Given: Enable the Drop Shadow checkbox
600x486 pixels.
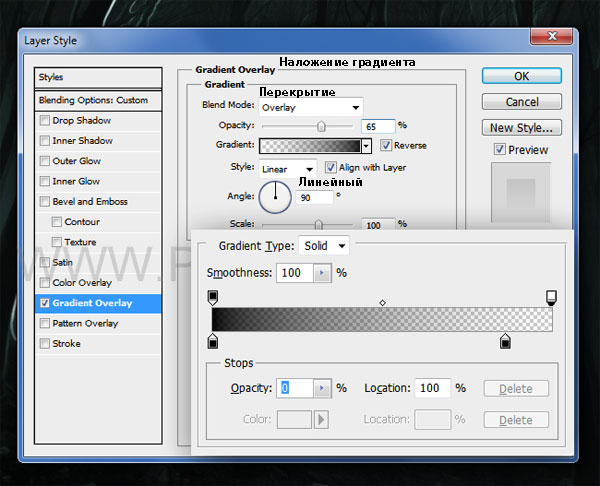Looking at the screenshot, I should coord(45,120).
